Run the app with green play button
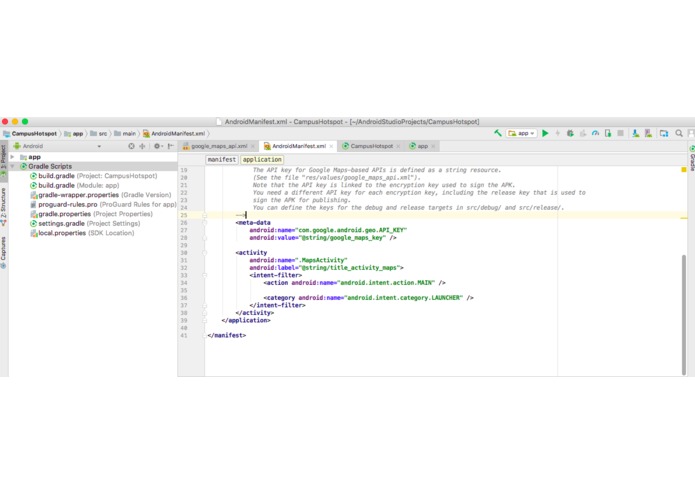The image size is (695, 494). tap(545, 133)
